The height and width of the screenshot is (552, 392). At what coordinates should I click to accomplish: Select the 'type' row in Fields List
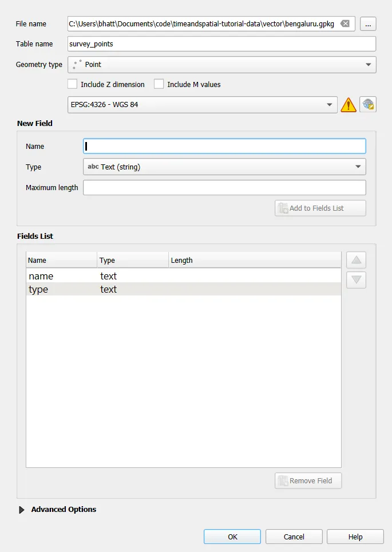pyautogui.click(x=183, y=289)
